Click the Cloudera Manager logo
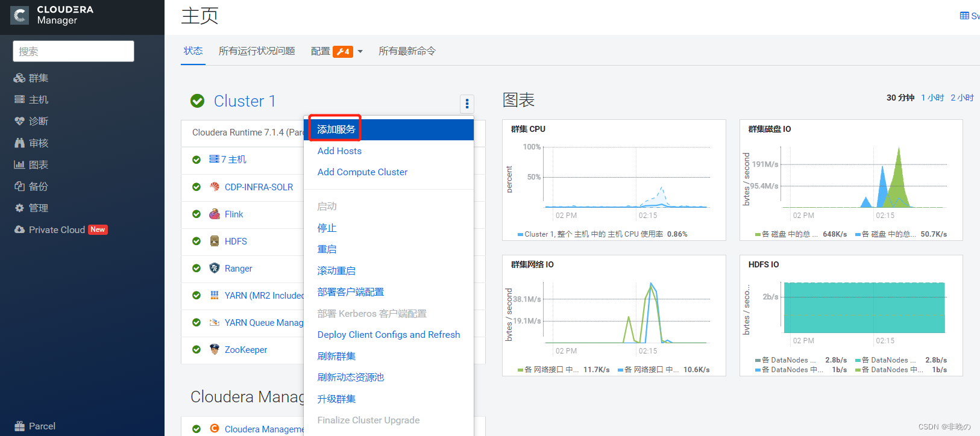This screenshot has width=980, height=436. coord(52,16)
